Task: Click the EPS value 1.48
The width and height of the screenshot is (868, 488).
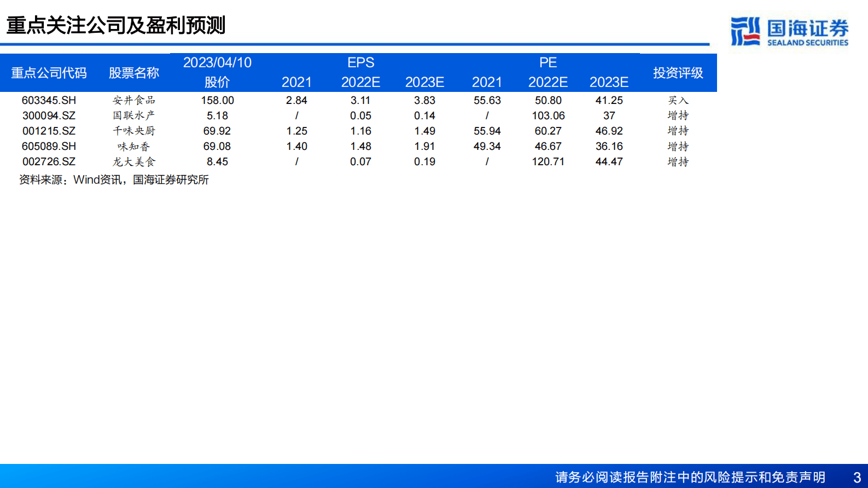Action: pos(361,146)
